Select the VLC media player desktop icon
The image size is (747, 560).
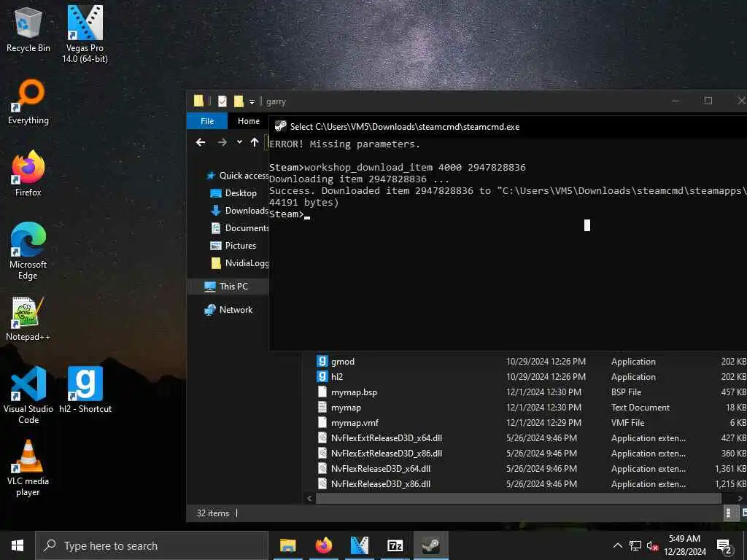pyautogui.click(x=28, y=468)
